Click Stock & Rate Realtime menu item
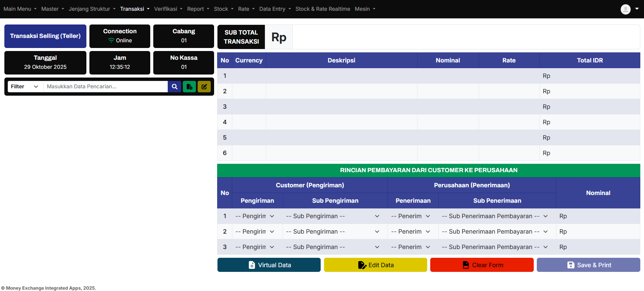 (323, 9)
